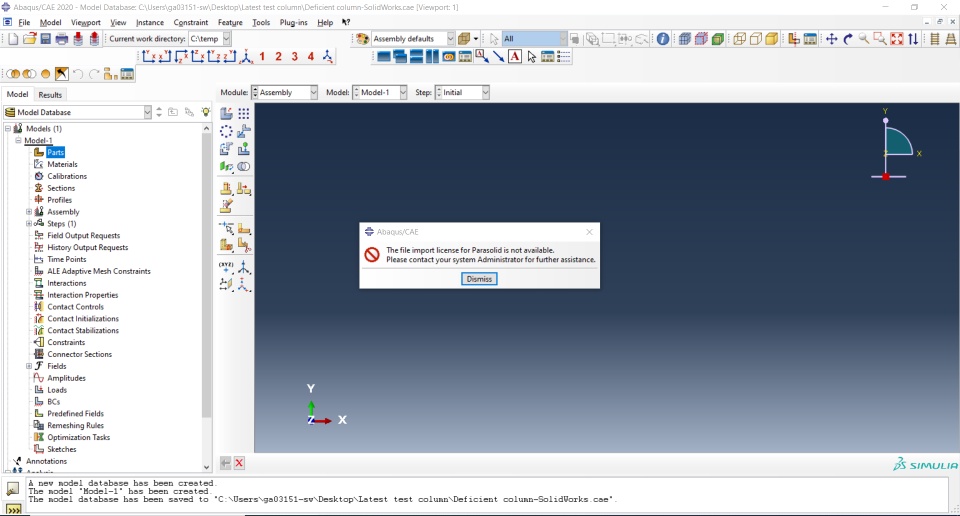Click the command line interface icon
The height and width of the screenshot is (516, 960).
pyautogui.click(x=12, y=509)
